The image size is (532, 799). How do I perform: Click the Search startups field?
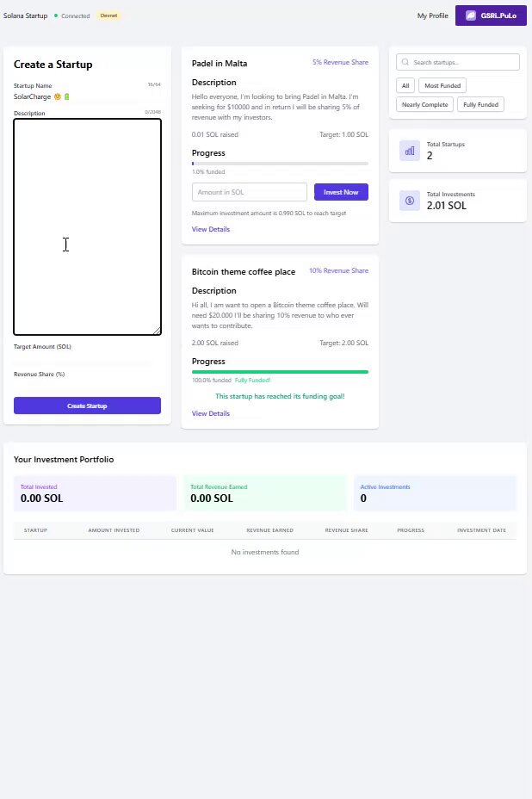pyautogui.click(x=458, y=62)
